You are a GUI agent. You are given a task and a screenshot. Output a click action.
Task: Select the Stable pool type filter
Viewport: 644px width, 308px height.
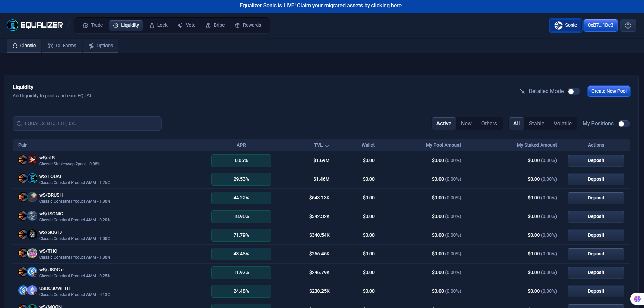536,124
